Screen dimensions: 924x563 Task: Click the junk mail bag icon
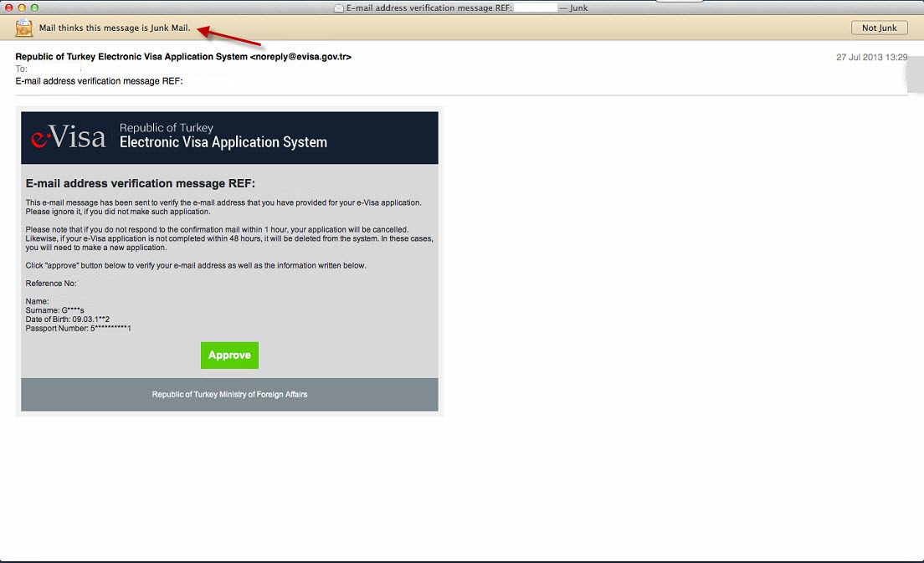point(24,27)
